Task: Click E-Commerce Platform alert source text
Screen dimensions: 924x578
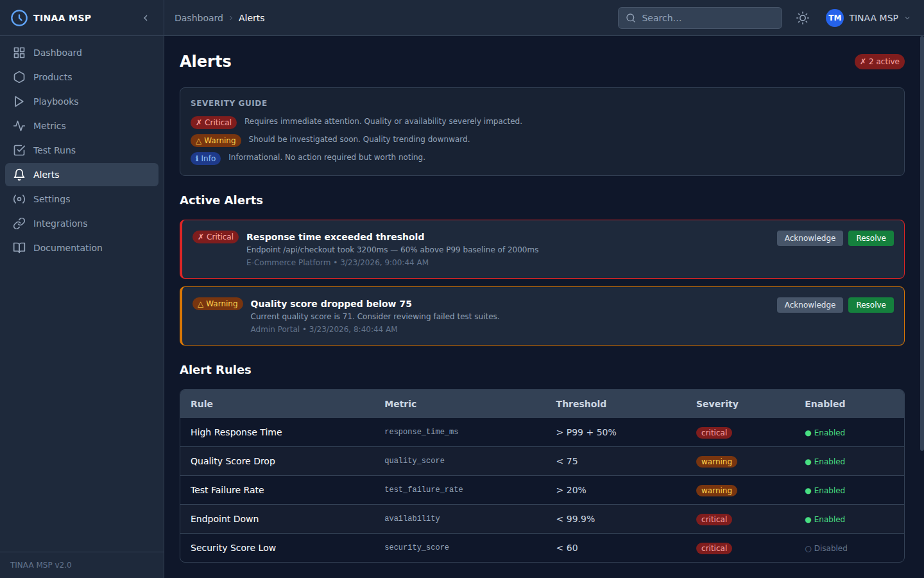Action: (x=288, y=263)
